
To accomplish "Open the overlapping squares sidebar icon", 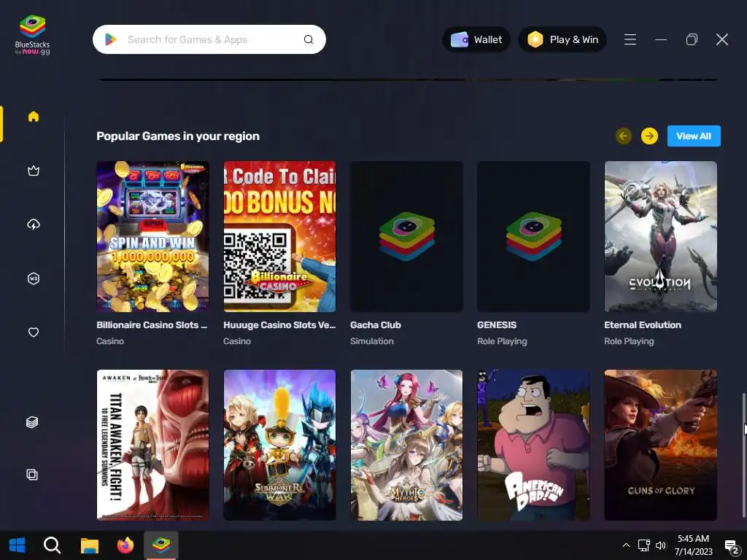I will 32,475.
